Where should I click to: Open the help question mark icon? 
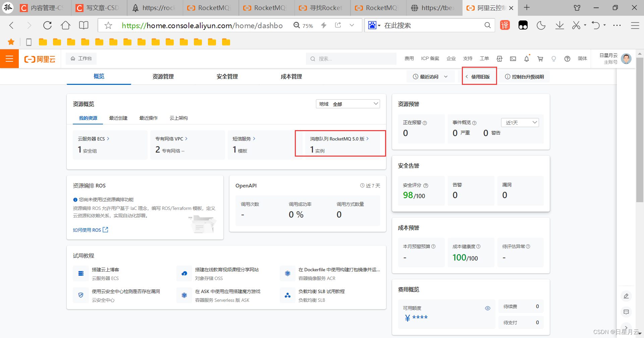tap(567, 59)
